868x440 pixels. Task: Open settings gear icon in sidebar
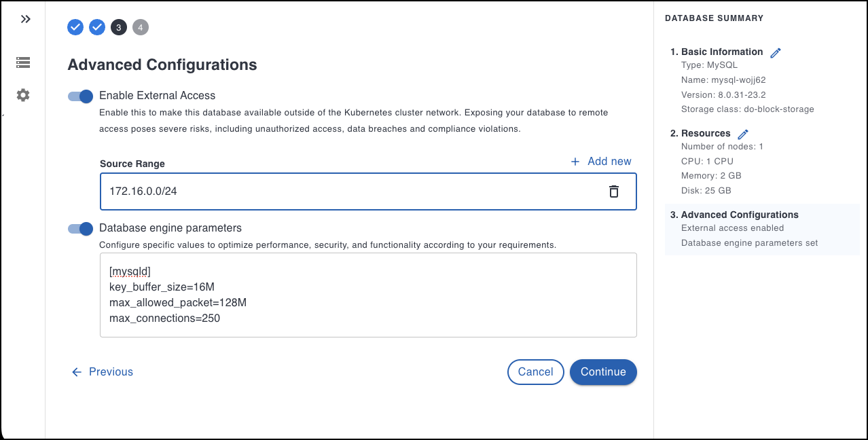tap(23, 95)
